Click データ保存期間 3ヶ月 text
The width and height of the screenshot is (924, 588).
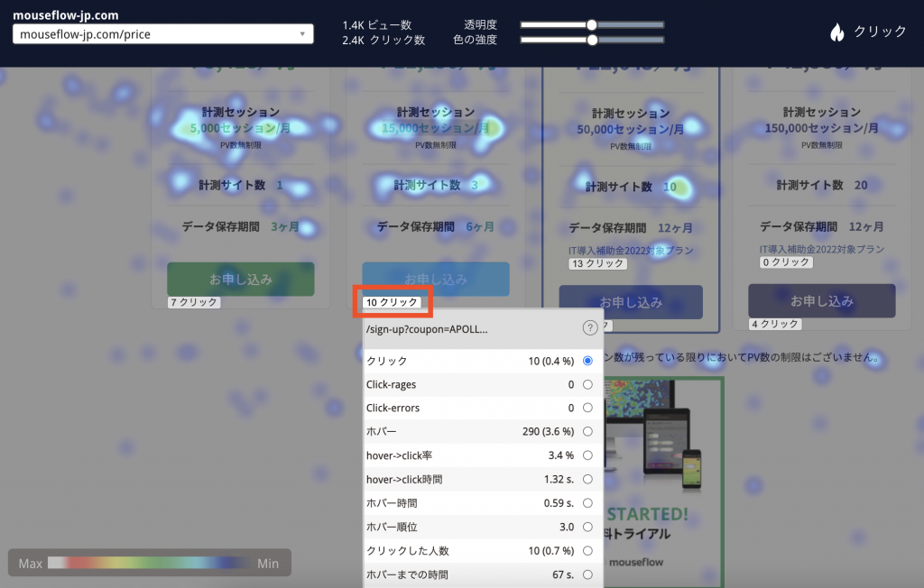[x=240, y=227]
